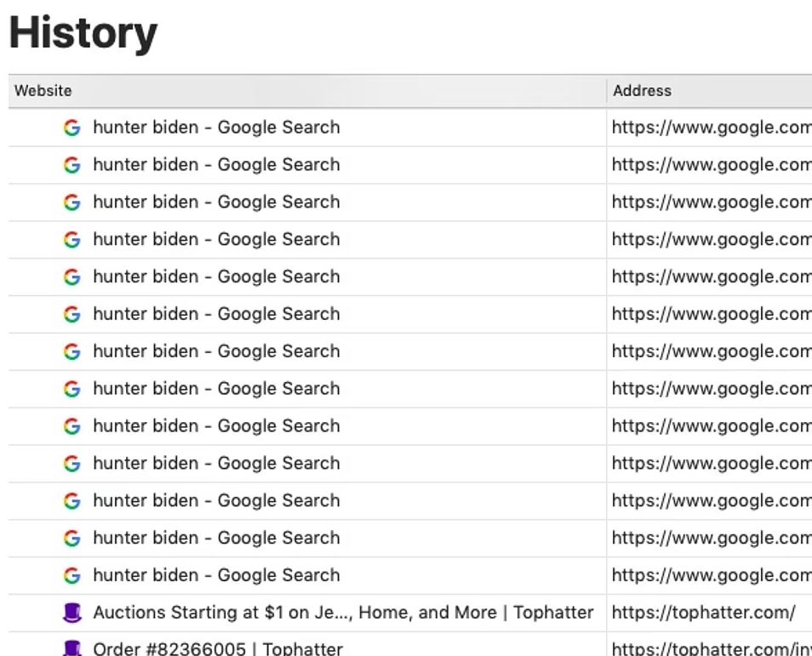The height and width of the screenshot is (656, 812).
Task: Select the google.com address in the last hunter biden row
Action: [x=710, y=576]
